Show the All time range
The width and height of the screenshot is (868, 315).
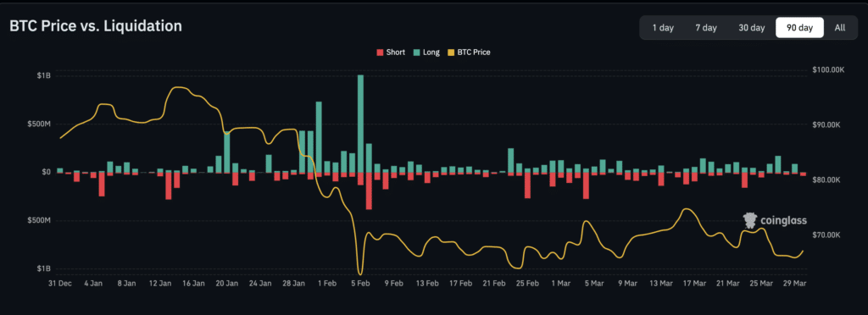840,28
